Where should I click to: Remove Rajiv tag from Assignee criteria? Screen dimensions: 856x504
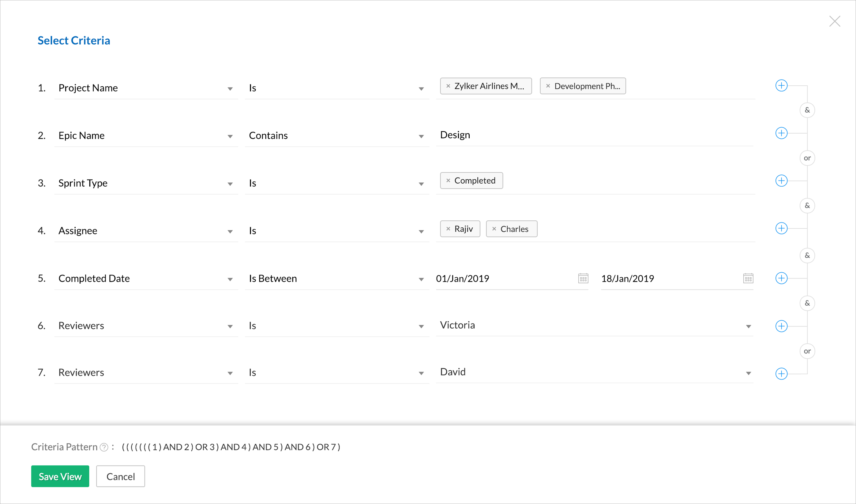(x=448, y=229)
